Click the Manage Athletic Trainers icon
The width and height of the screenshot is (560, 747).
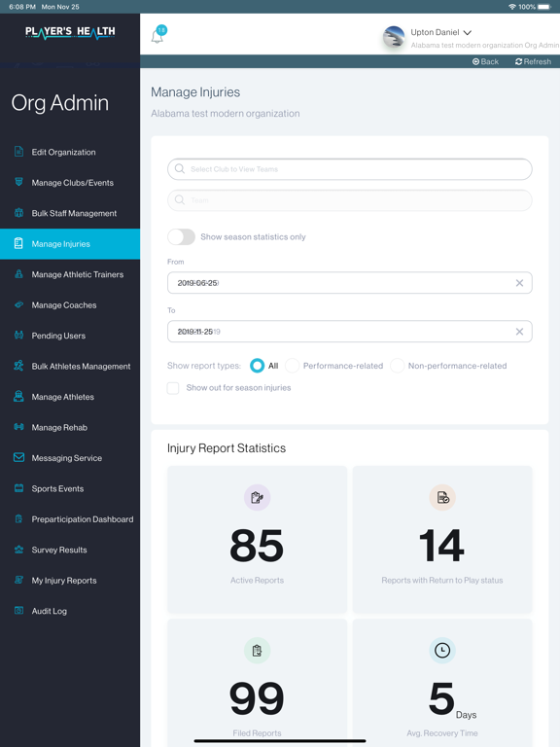[18, 274]
